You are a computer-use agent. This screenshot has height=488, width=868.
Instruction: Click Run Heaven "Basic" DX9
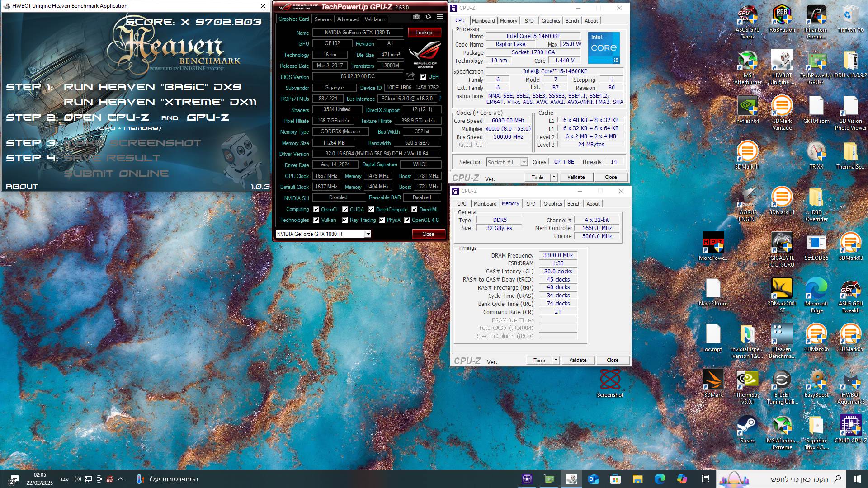point(152,87)
